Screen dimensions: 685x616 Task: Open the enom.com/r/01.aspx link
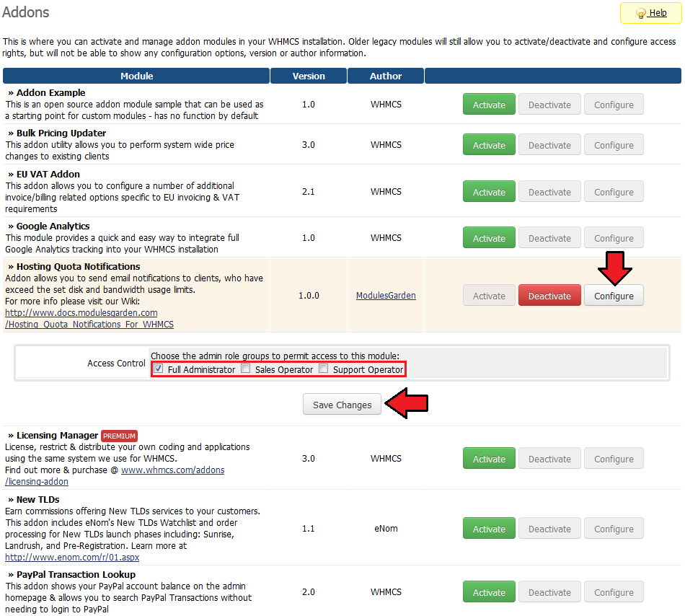(x=72, y=558)
